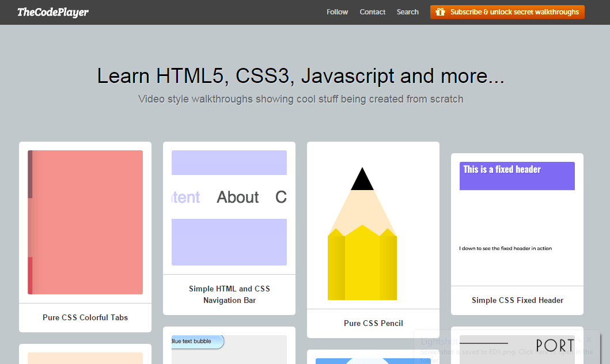Click the red folder tabs thumbnail
Image resolution: width=610 pixels, height=364 pixels.
(x=85, y=221)
